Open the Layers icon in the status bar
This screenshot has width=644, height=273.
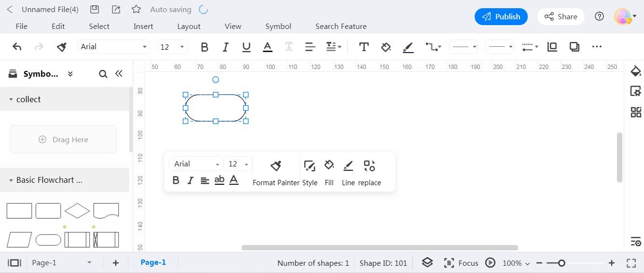point(427,262)
